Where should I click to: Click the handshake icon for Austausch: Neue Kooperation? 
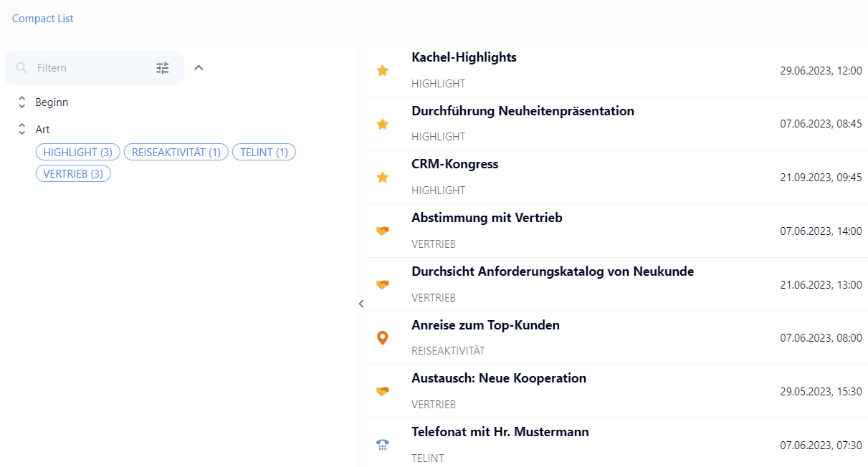383,391
